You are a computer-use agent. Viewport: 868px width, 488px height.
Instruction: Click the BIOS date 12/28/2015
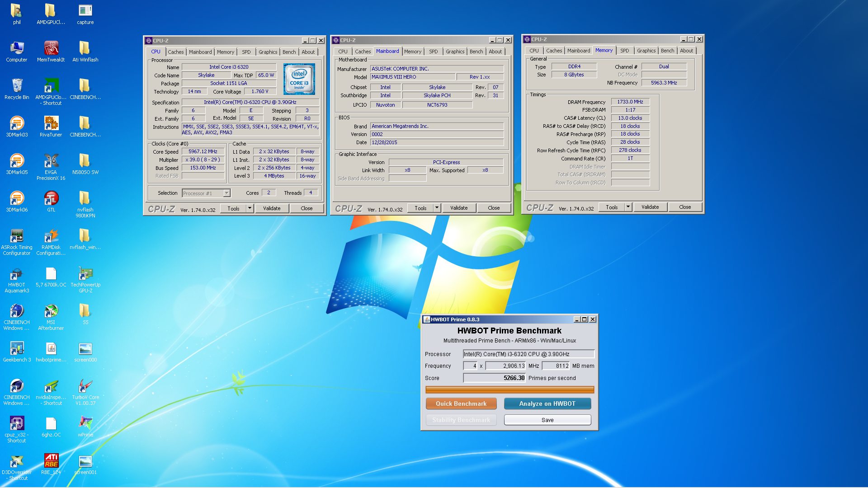pyautogui.click(x=437, y=143)
